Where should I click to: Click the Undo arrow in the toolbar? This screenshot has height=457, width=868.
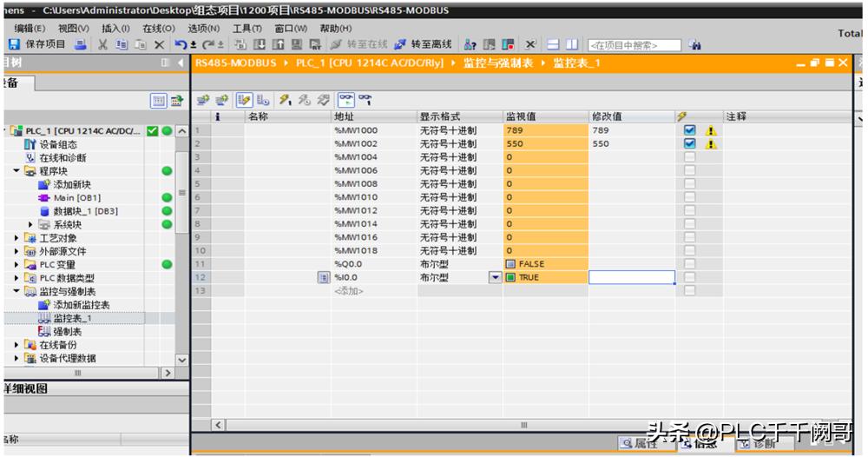tap(180, 44)
